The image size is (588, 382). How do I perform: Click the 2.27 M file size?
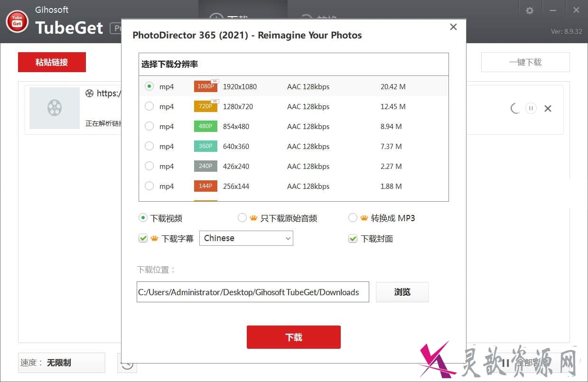391,166
